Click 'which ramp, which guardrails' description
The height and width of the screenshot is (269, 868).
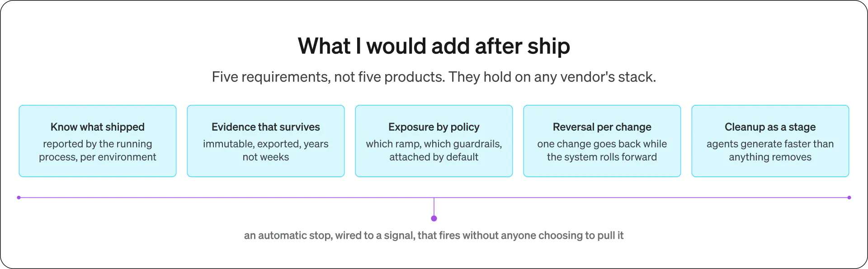434,151
